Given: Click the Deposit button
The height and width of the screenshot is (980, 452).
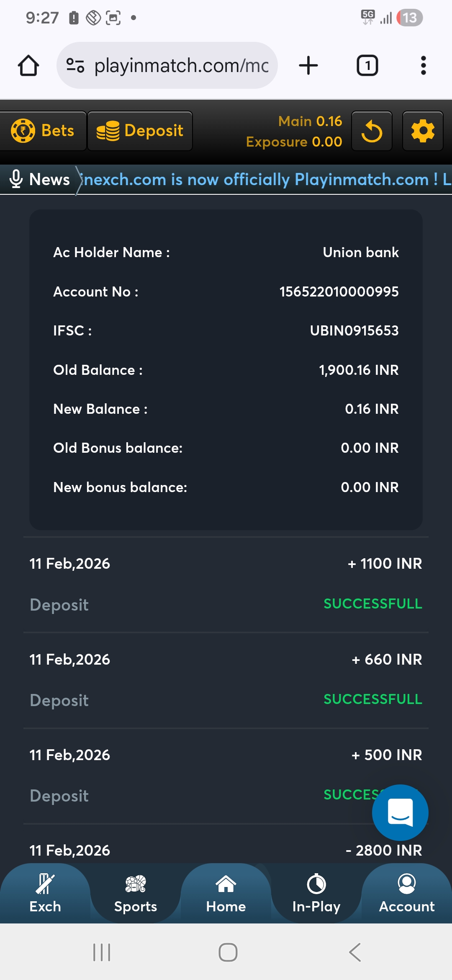Looking at the screenshot, I should [x=140, y=131].
